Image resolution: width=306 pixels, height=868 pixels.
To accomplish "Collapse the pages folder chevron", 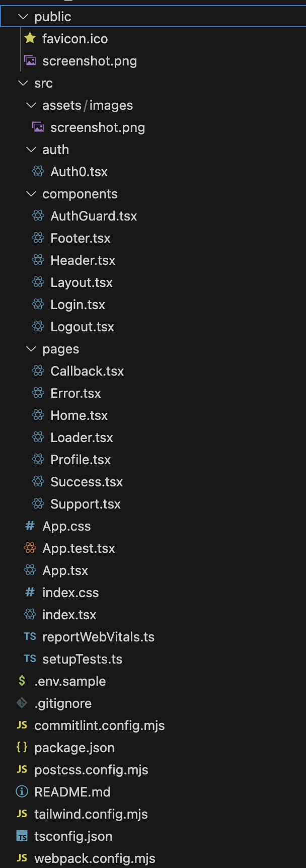I will pyautogui.click(x=31, y=349).
